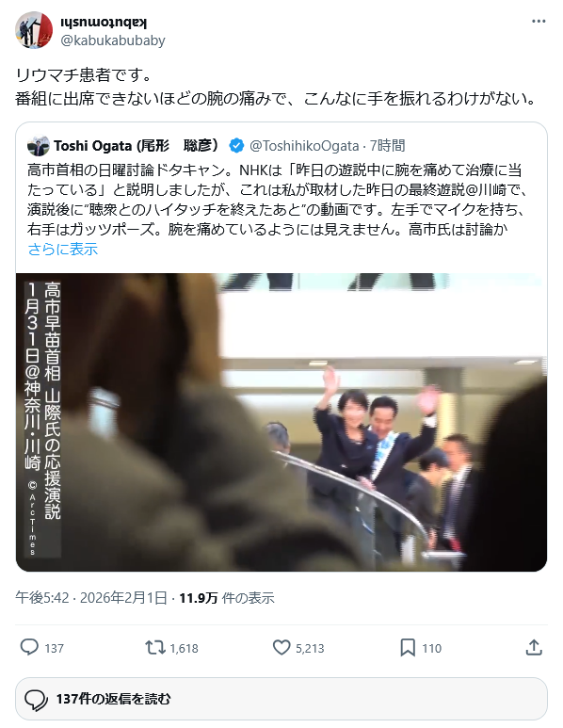Repost using the retweet arrows icon
563x728 pixels.
[x=155, y=647]
